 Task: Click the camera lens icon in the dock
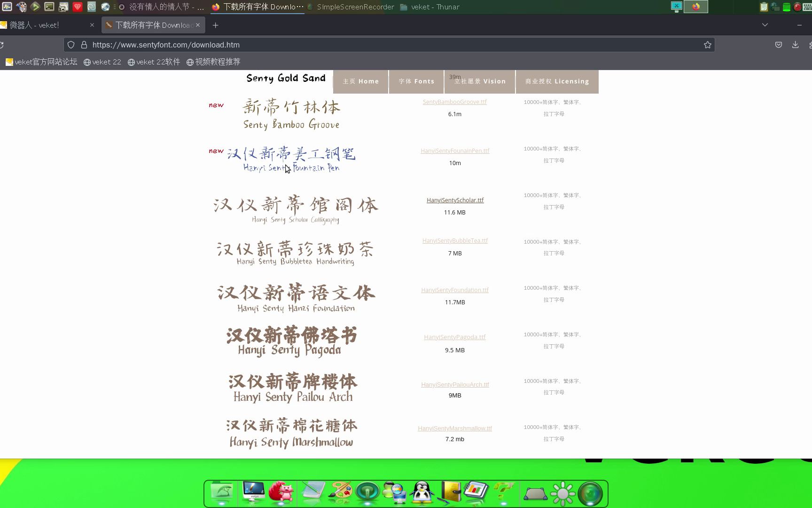(591, 493)
